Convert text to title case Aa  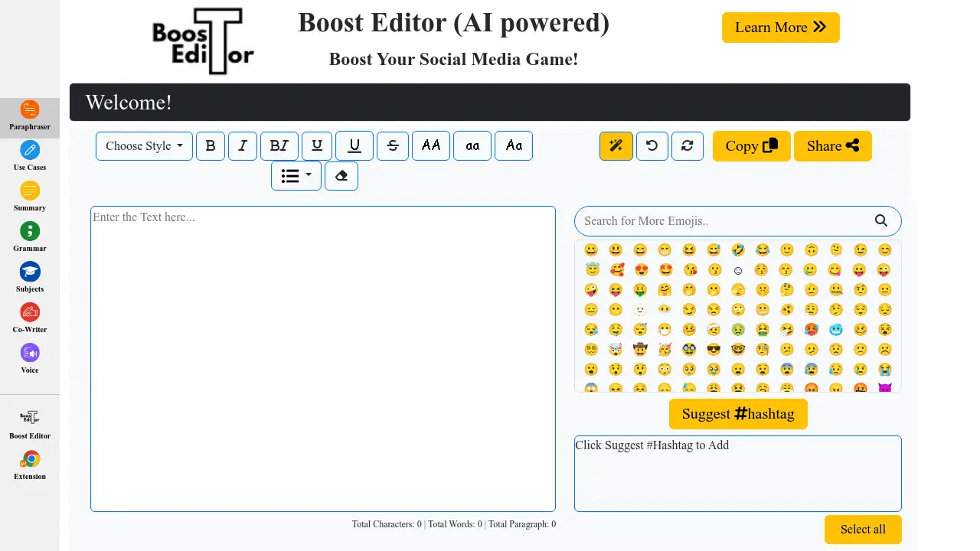[514, 146]
